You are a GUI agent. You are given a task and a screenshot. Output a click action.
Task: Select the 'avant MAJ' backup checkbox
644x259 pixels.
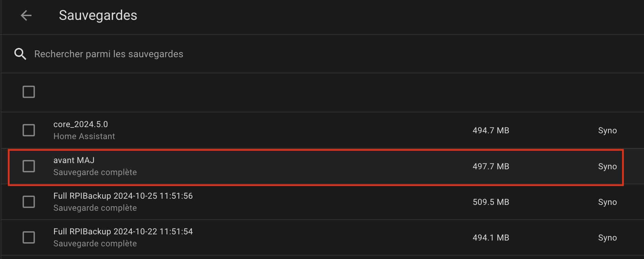29,166
